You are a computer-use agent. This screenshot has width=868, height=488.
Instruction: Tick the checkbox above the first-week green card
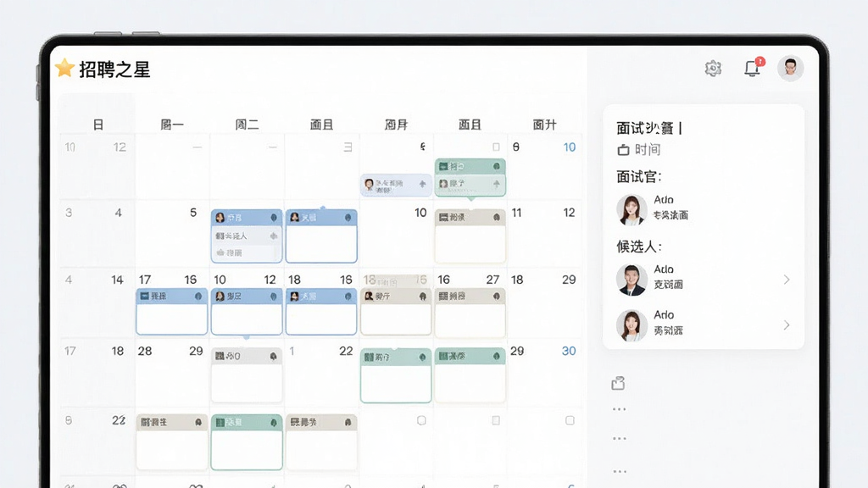pyautogui.click(x=496, y=147)
